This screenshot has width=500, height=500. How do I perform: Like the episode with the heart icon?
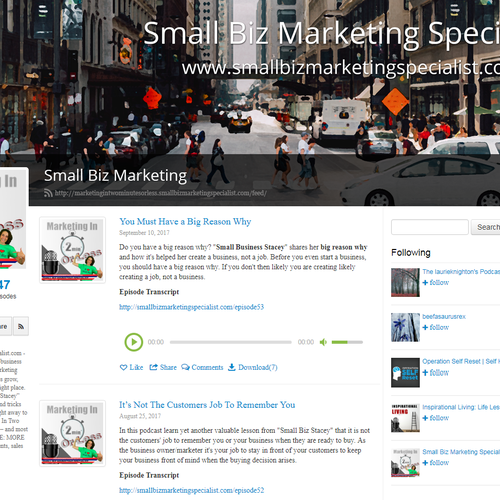coord(131,367)
